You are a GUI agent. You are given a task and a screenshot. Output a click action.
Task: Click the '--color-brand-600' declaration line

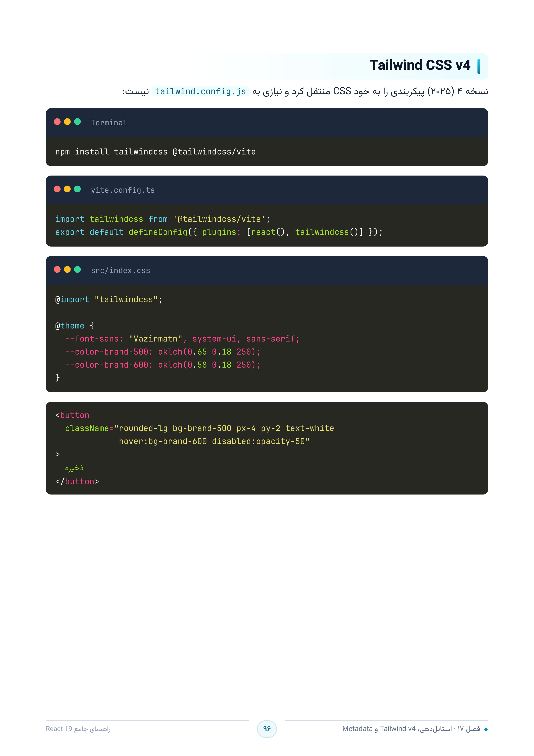163,365
